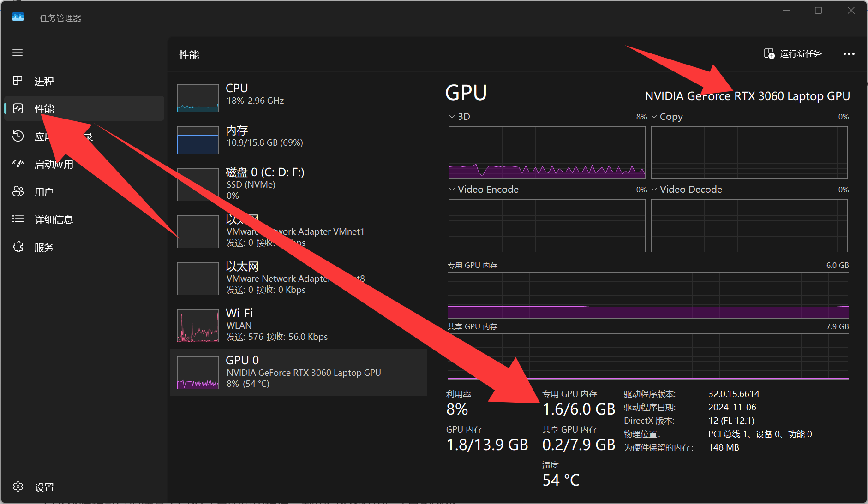Expand the Copy graph selector
This screenshot has height=504, width=868.
pos(654,116)
